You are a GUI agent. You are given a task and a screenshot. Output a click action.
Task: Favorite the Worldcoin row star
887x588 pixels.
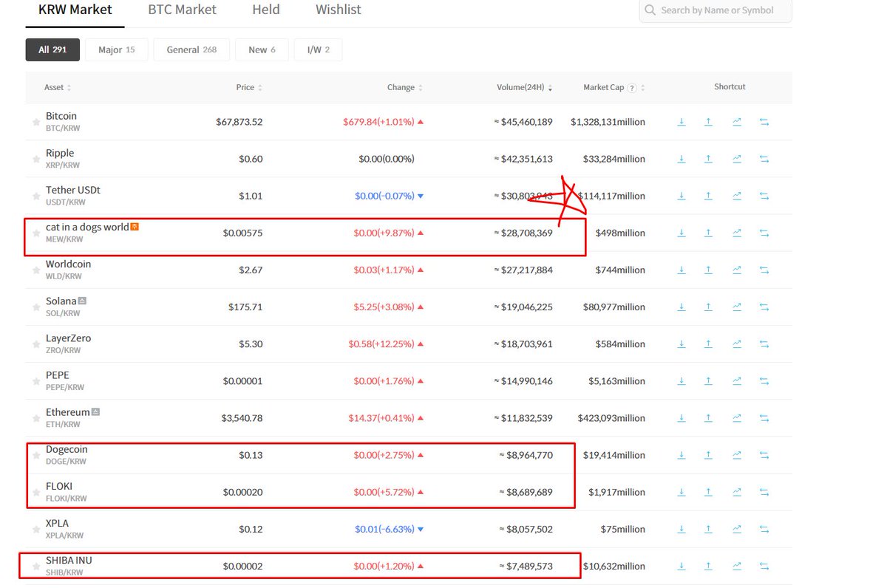pyautogui.click(x=35, y=269)
